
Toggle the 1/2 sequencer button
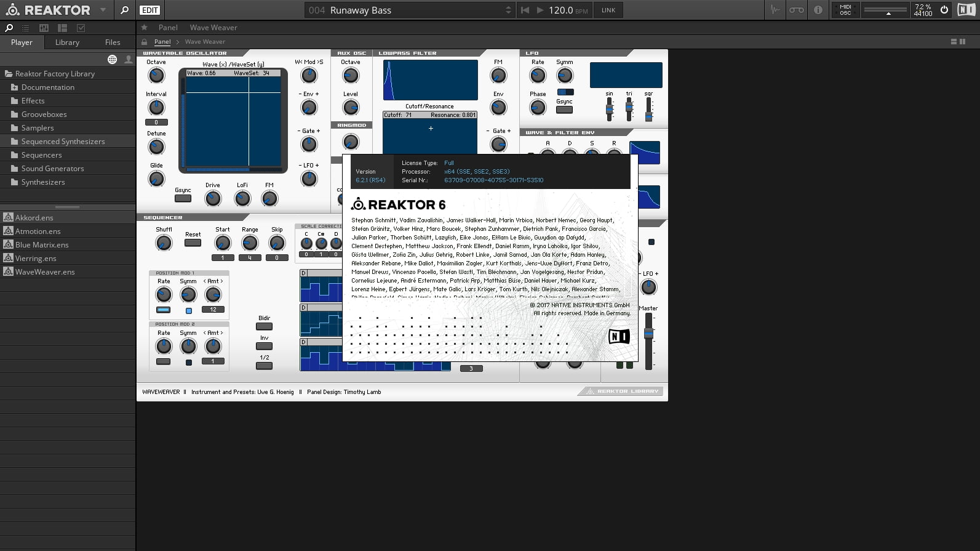264,366
